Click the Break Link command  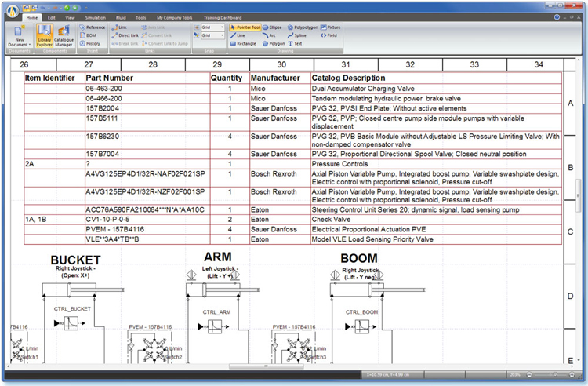pyautogui.click(x=125, y=43)
